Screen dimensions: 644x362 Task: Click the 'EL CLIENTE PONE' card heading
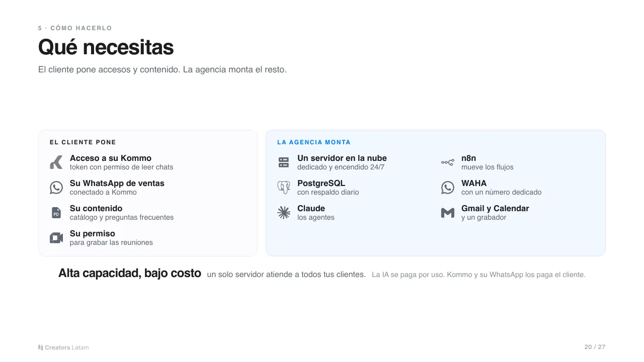click(x=83, y=142)
